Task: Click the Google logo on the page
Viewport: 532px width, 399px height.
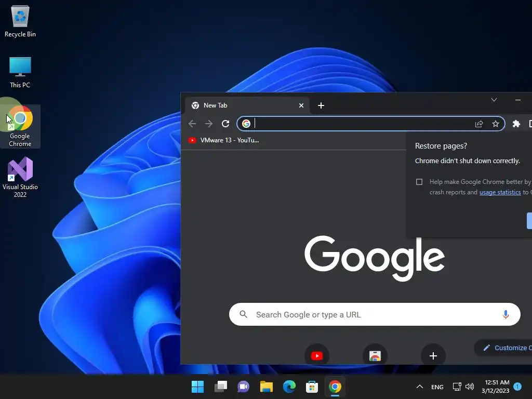Action: coord(374,258)
